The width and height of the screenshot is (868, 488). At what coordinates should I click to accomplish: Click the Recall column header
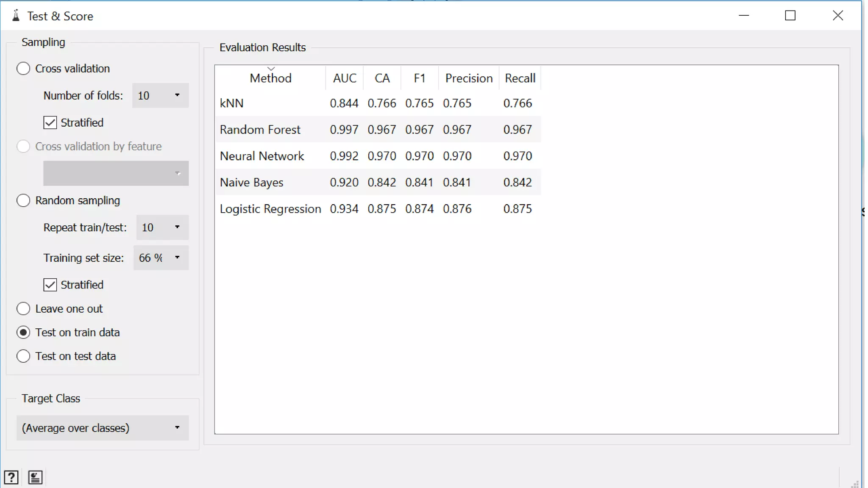(520, 78)
